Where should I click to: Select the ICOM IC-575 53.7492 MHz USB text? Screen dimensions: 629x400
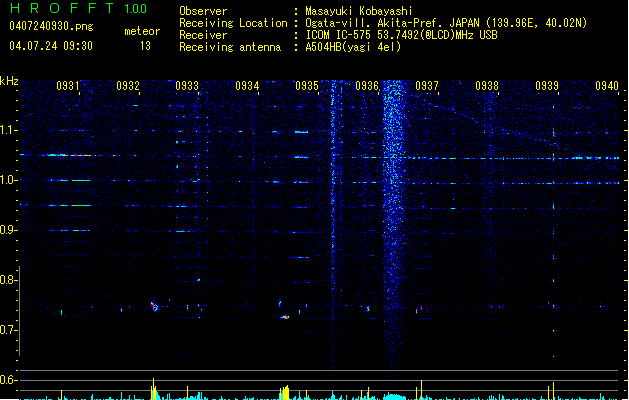pyautogui.click(x=402, y=35)
